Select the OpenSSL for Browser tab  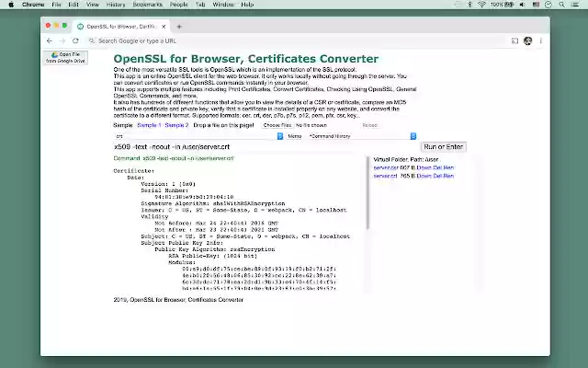(120, 27)
